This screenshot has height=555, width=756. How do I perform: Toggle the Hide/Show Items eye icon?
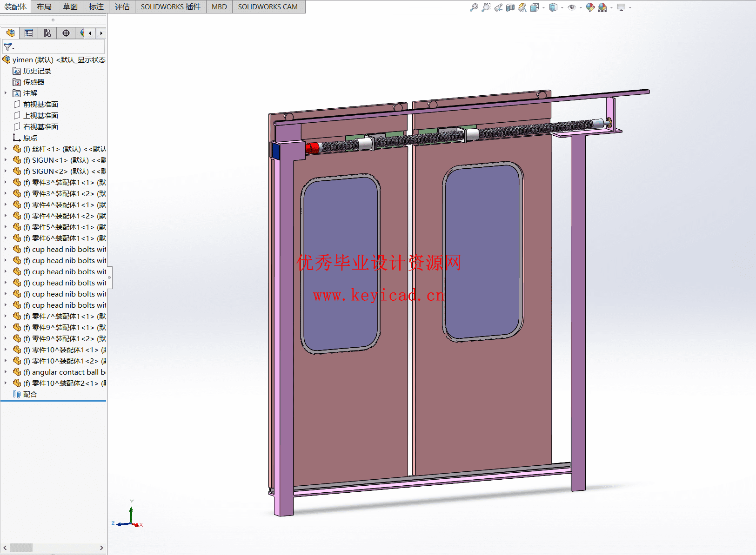click(x=572, y=7)
